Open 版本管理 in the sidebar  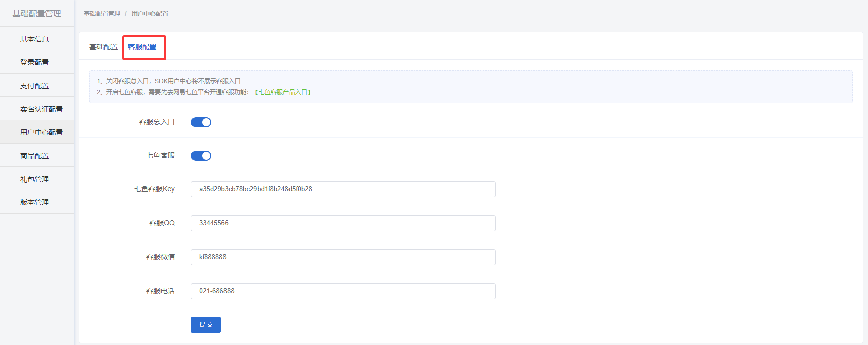tap(37, 202)
